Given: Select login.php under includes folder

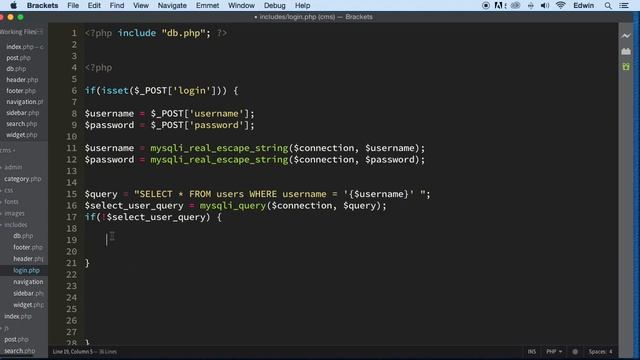Looking at the screenshot, I should click(x=27, y=270).
